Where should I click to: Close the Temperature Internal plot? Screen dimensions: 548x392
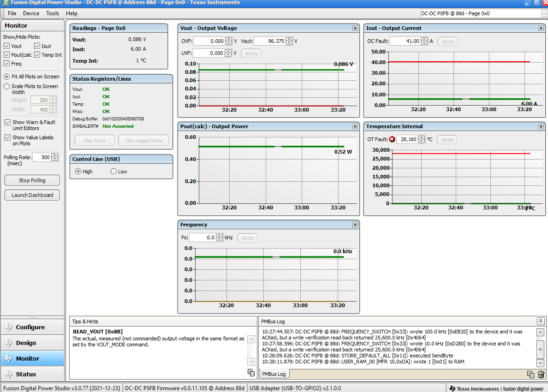point(541,126)
